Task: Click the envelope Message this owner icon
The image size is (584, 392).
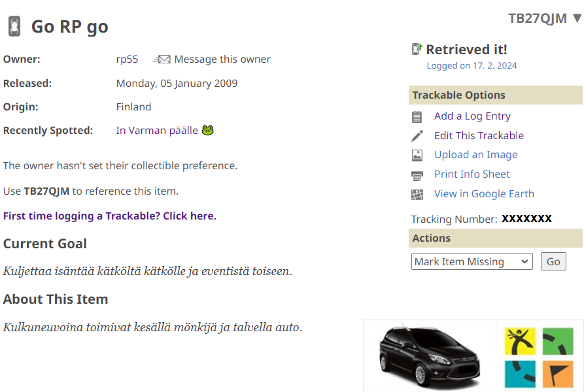Action: (x=162, y=59)
